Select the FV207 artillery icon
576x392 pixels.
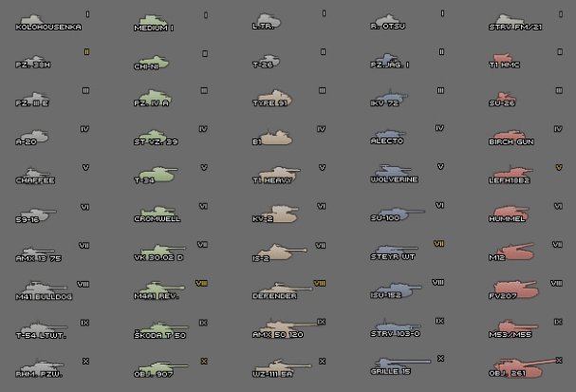[x=517, y=289]
